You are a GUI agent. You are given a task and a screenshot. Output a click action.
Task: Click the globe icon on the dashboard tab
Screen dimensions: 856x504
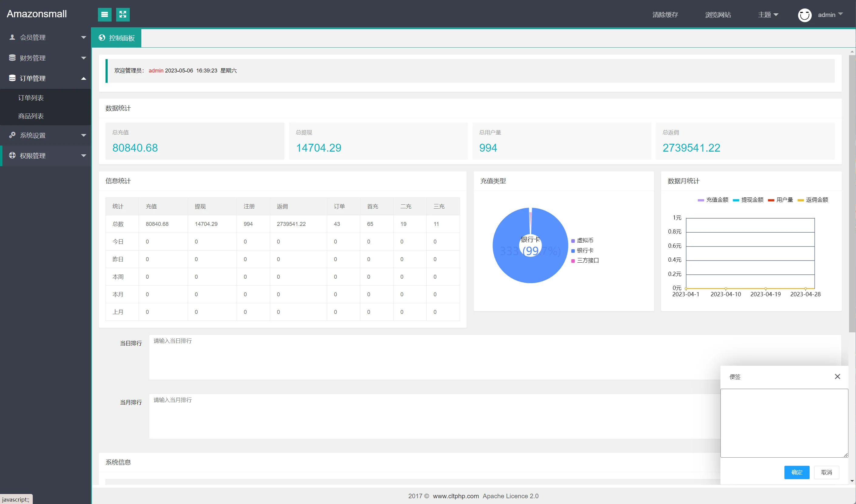102,38
